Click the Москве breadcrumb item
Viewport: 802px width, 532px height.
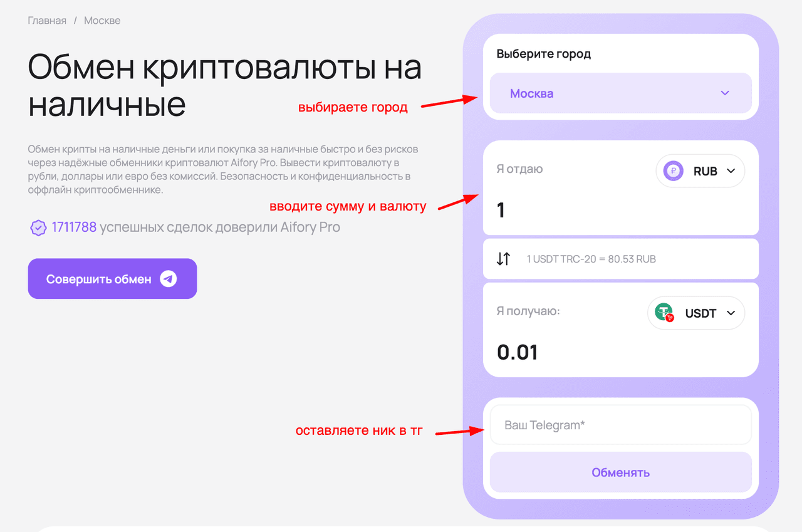coord(102,21)
